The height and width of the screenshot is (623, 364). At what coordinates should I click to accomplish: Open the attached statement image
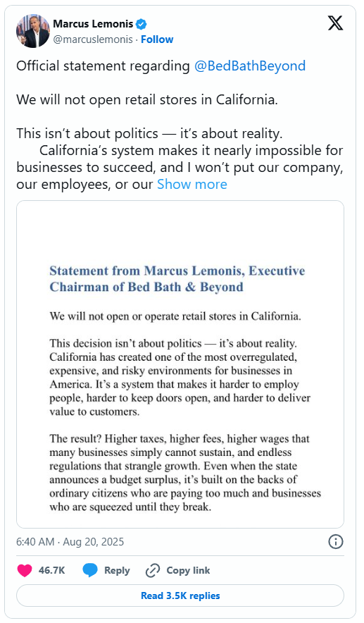pos(180,364)
